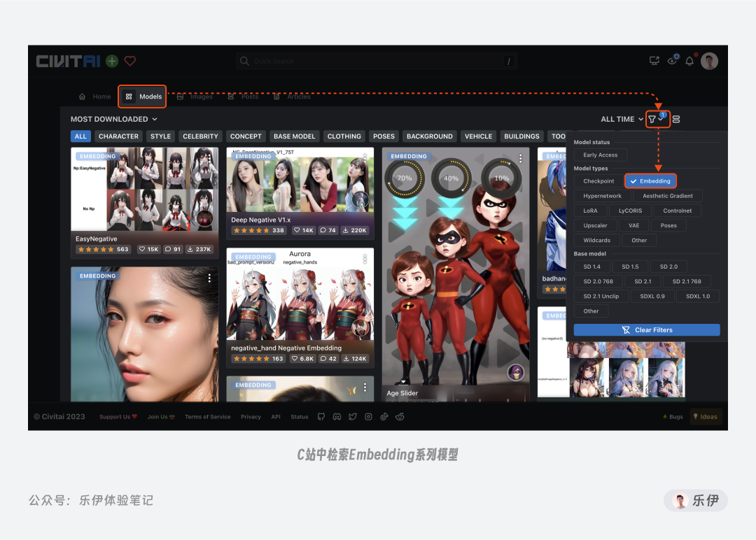This screenshot has height=540, width=756.
Task: Enable the VAE model type filter
Action: click(633, 226)
